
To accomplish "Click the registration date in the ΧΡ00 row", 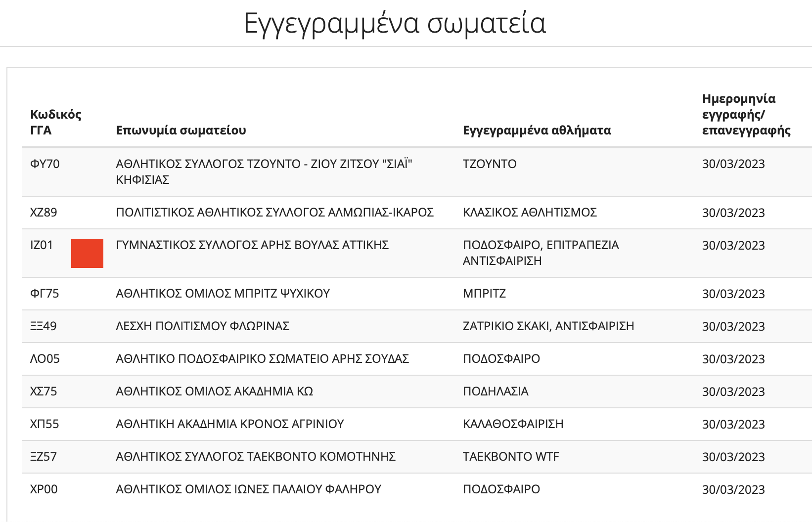I will click(x=733, y=489).
